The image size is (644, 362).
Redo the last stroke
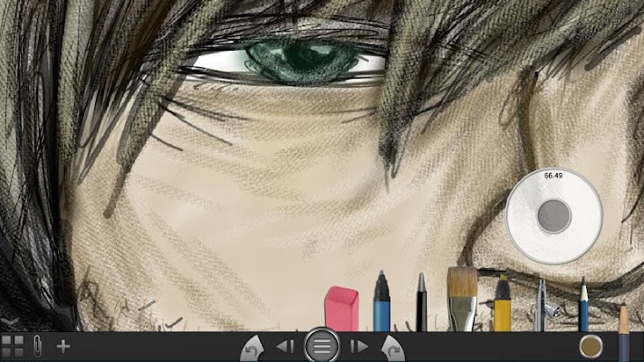pos(393,348)
